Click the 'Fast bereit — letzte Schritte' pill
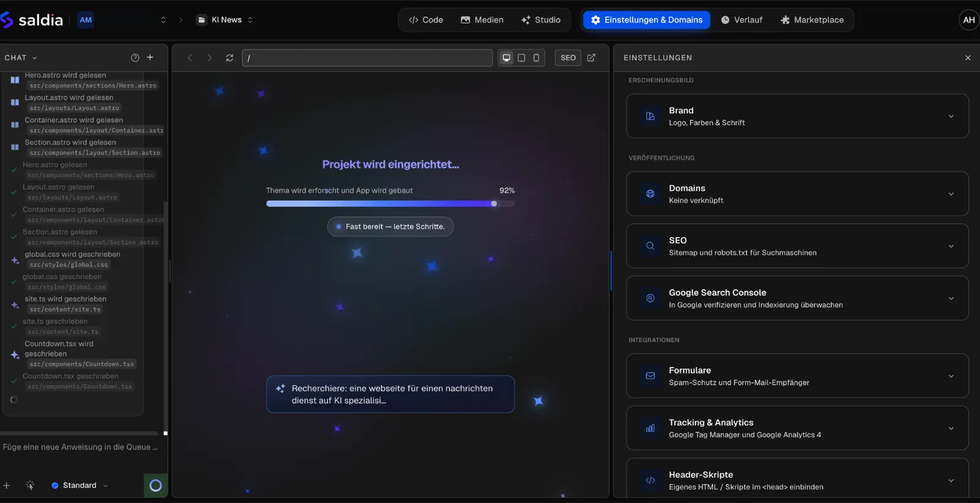 click(x=390, y=227)
